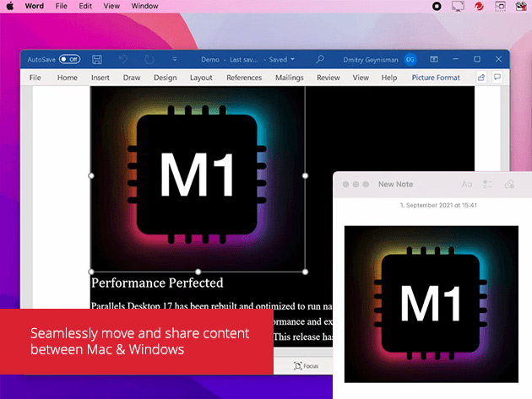Toggle the AutoSave switch
This screenshot has height=399, width=532.
click(x=69, y=59)
